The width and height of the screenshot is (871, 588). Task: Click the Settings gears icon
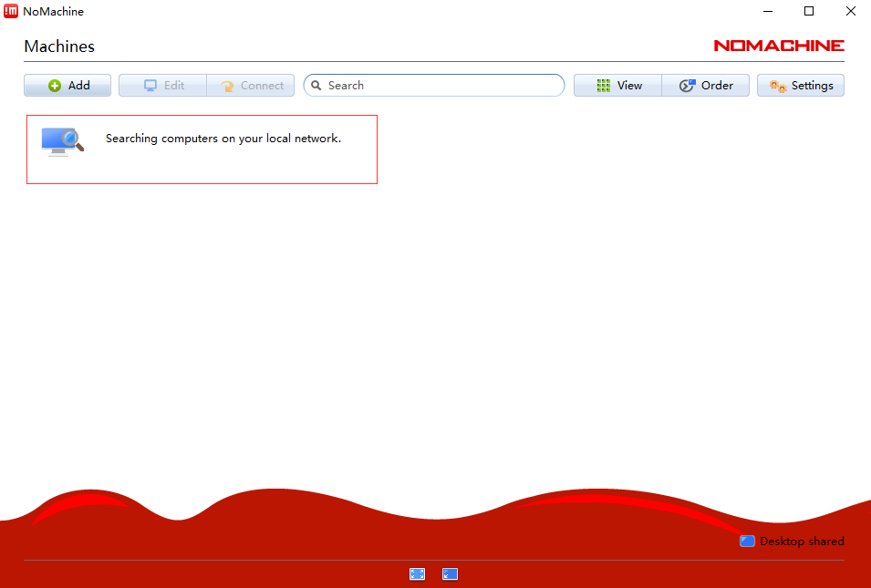tap(777, 86)
